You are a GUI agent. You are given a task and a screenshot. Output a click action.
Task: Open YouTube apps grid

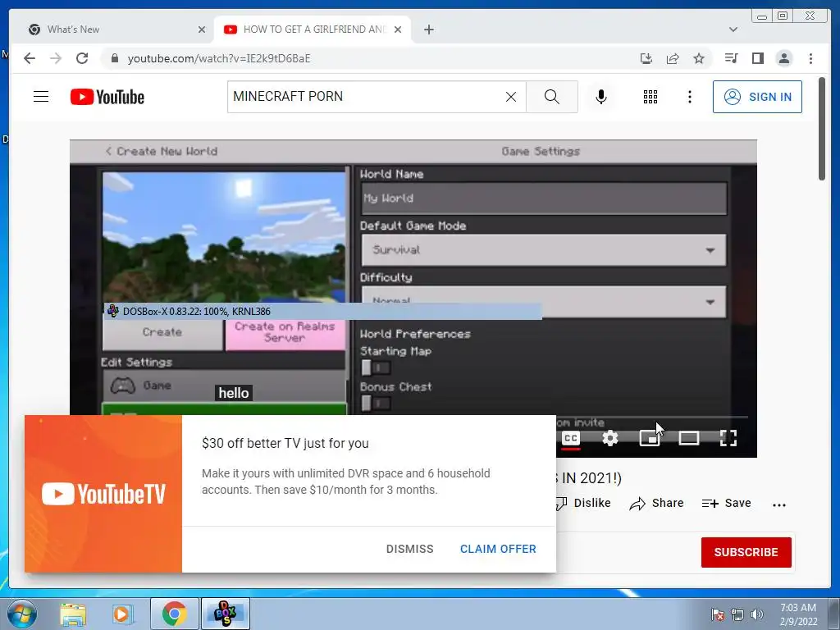click(x=651, y=97)
